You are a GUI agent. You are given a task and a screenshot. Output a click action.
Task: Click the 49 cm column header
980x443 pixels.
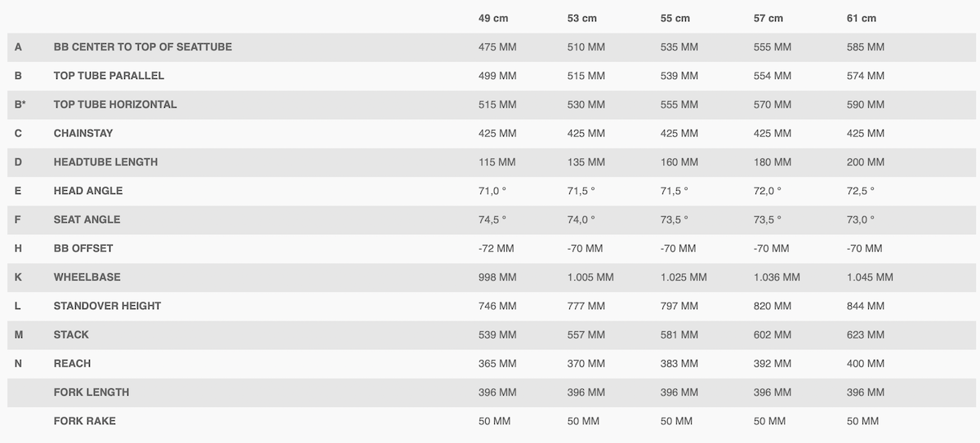(493, 18)
